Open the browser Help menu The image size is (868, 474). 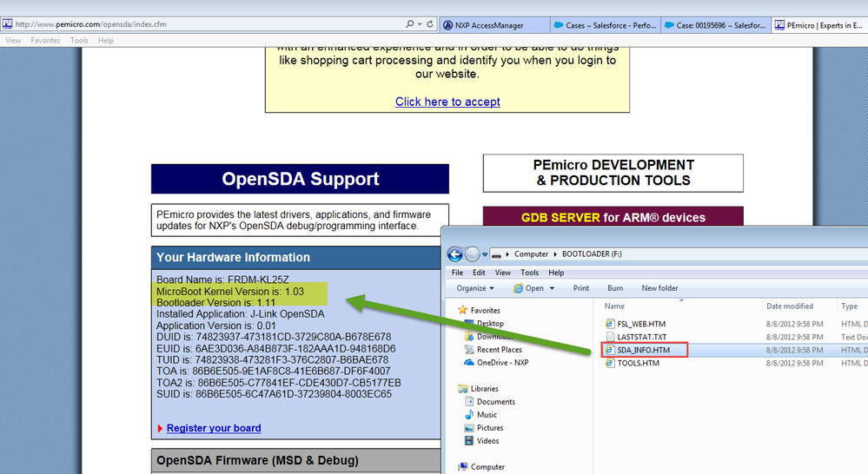(106, 41)
